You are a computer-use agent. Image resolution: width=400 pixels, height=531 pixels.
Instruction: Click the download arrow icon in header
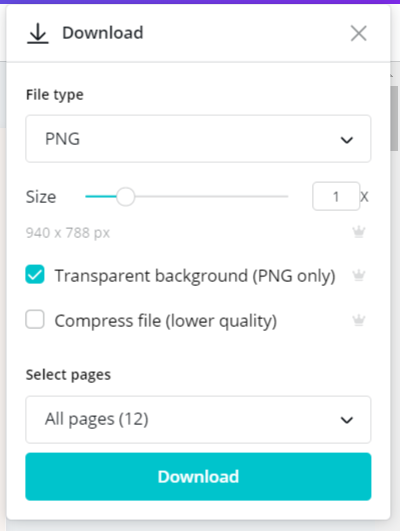(x=38, y=33)
